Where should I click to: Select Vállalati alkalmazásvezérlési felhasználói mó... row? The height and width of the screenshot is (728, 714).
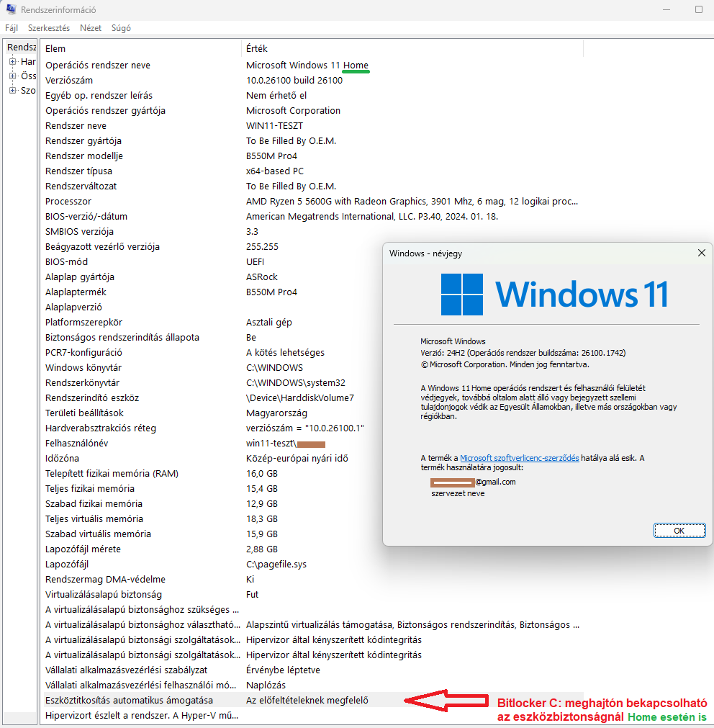pos(314,686)
